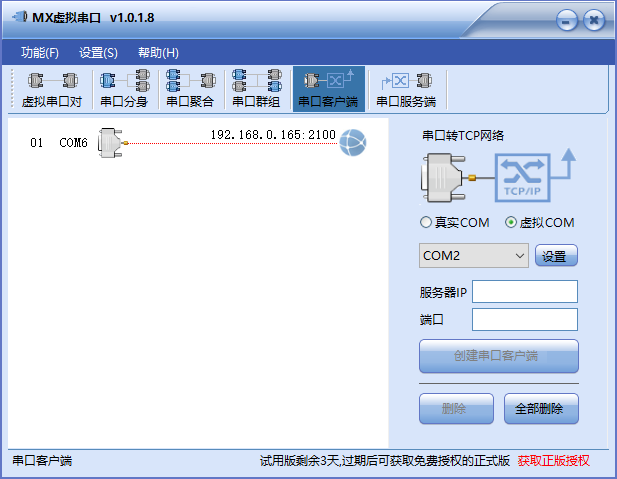Click the 获取正版授权 license link
Viewport: 617px width, 479px height.
pos(553,461)
